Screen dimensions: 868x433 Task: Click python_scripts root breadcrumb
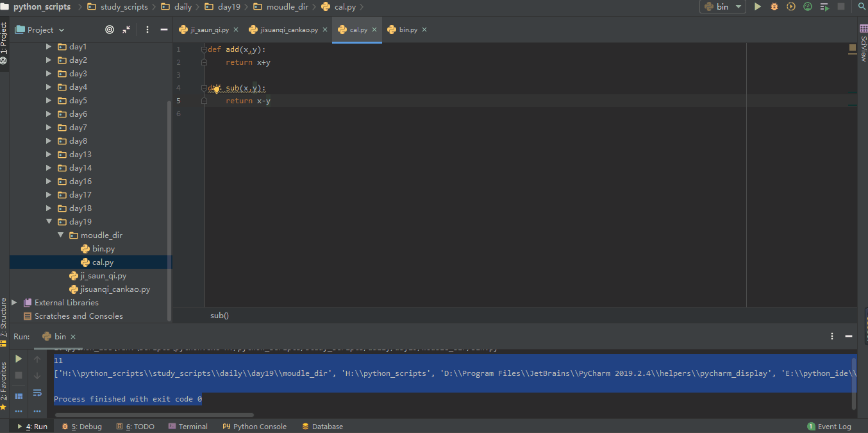click(x=42, y=7)
